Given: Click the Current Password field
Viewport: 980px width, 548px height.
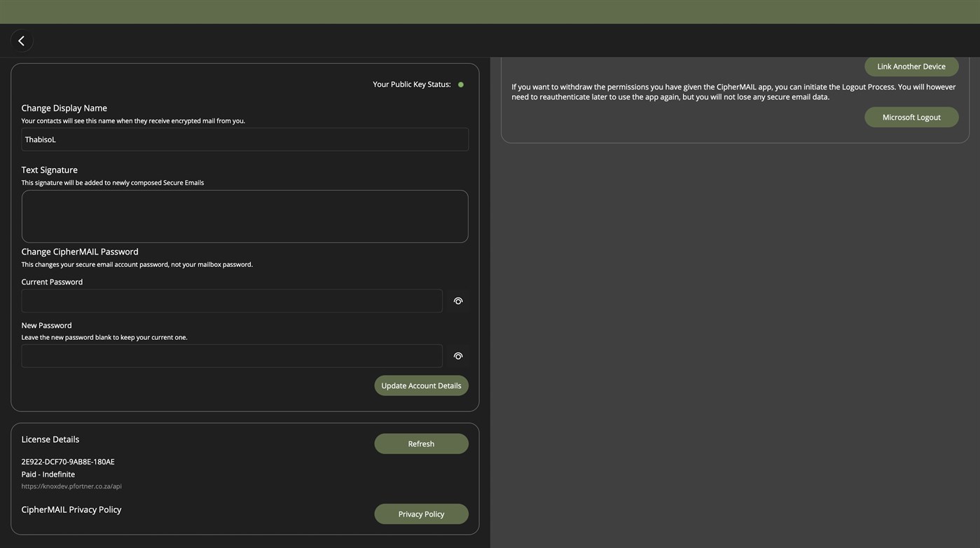Looking at the screenshot, I should point(232,301).
